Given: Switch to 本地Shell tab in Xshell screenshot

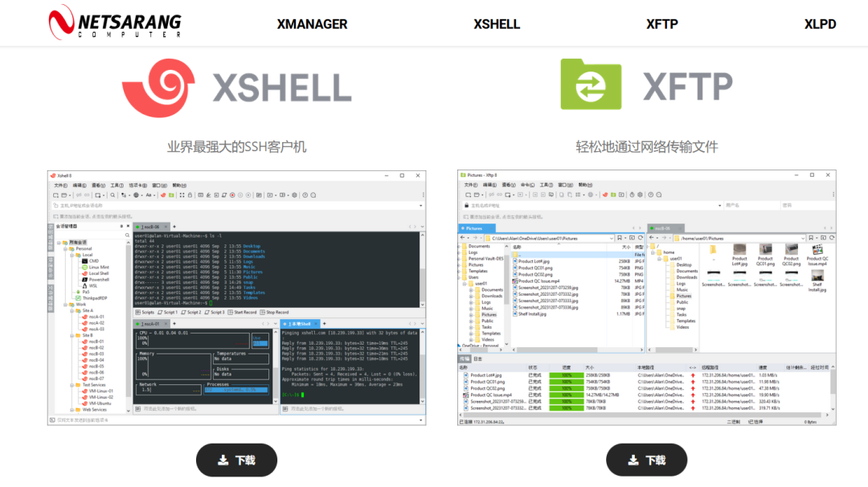Looking at the screenshot, I should click(x=300, y=324).
